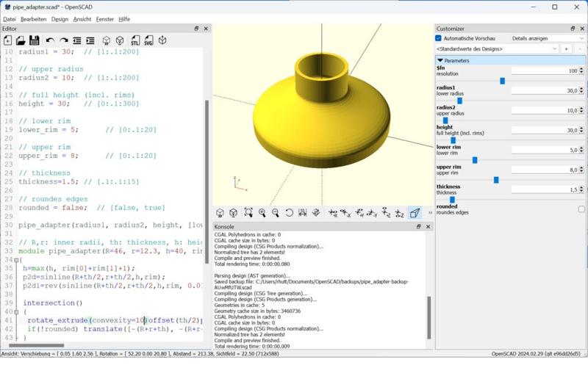This screenshot has height=376, width=588.
Task: Click the thickness value spinbox arrows
Action: point(581,189)
